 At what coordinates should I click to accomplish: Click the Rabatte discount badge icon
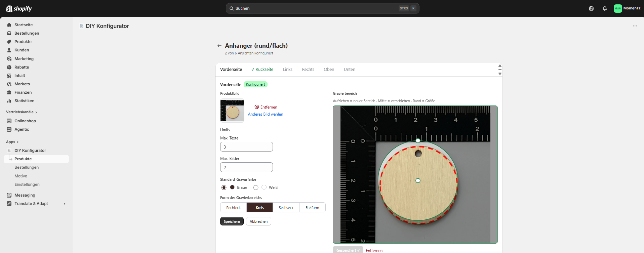tap(9, 67)
